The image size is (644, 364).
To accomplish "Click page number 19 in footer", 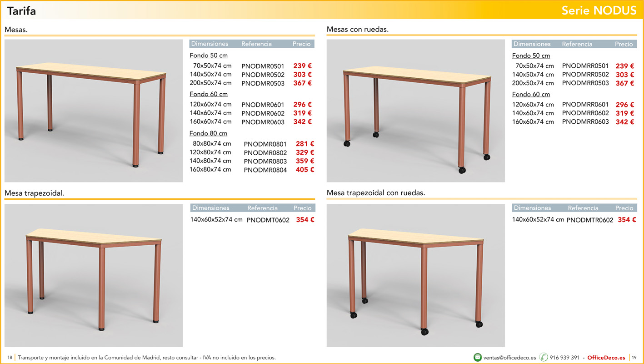I will 634,358.
